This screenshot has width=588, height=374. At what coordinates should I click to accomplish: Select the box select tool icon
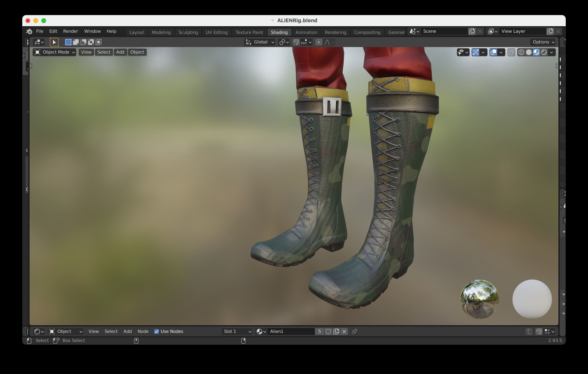54,42
